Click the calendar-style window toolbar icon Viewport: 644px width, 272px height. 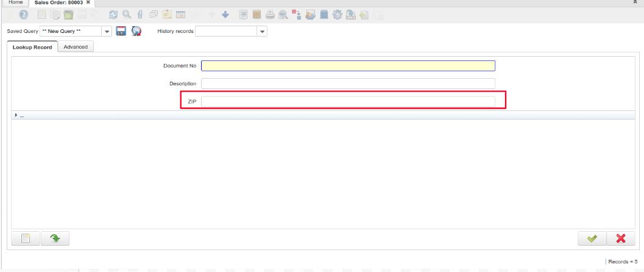click(180, 15)
